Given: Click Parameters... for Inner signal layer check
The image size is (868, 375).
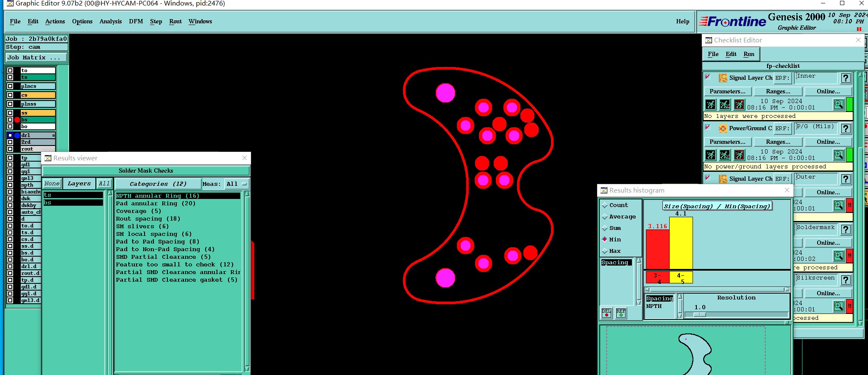Looking at the screenshot, I should click(728, 92).
